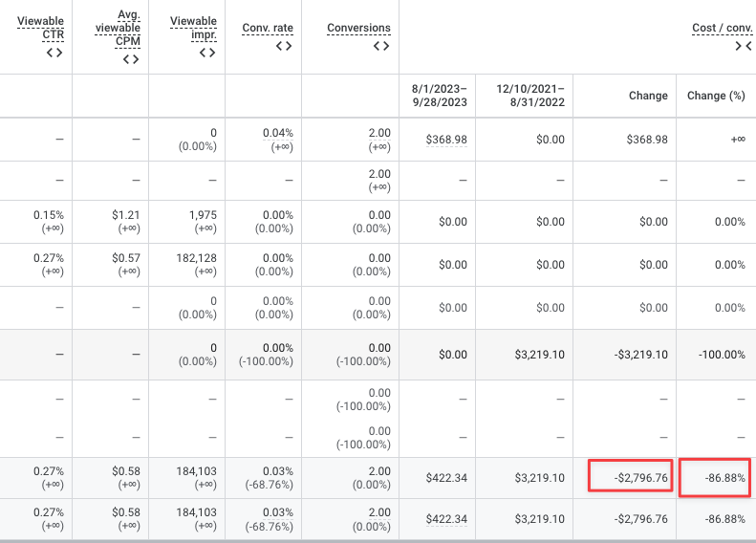Click the highlighted -86.88% change cell
756x543 pixels.
[715, 477]
